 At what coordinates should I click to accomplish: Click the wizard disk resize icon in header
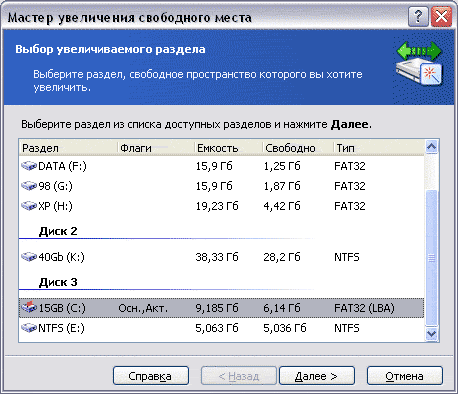[419, 63]
